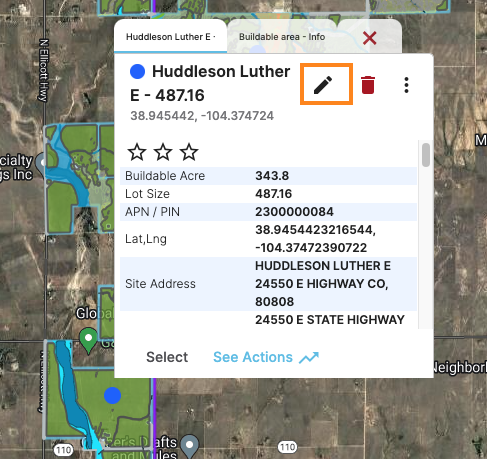Click the pencil edit icon
The height and width of the screenshot is (459, 487).
(323, 85)
